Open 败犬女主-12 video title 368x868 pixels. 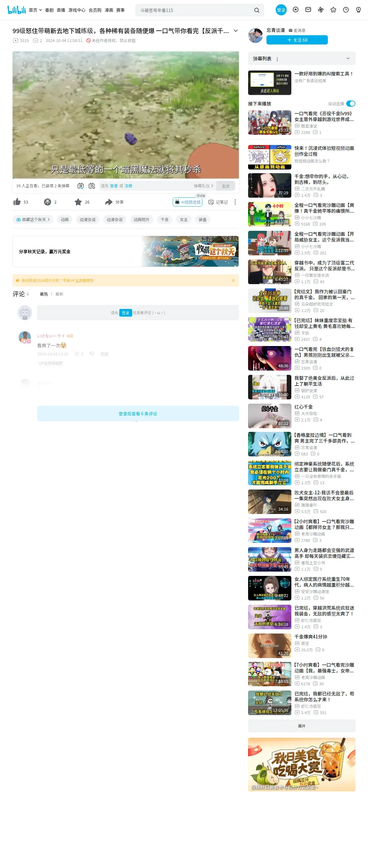324,495
